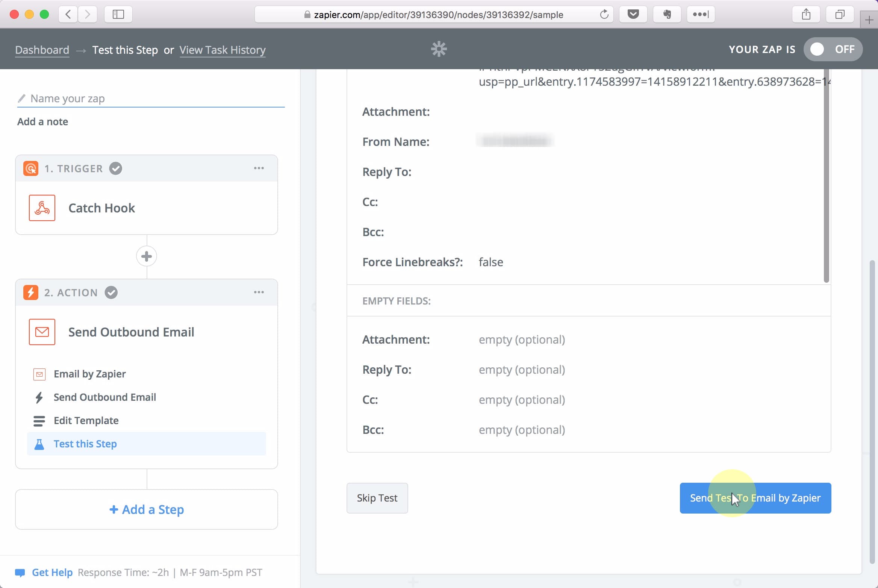Reload the page with the refresh icon

coord(604,14)
